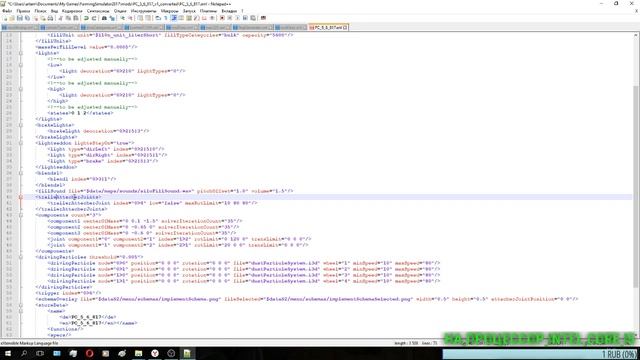This screenshot has height=360, width=640.
Task: Click the Notepad++ taskbar icon
Action: 187,353
